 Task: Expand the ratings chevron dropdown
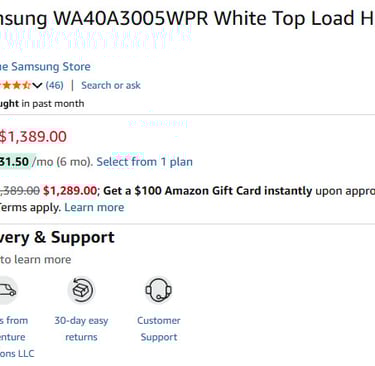(x=37, y=86)
